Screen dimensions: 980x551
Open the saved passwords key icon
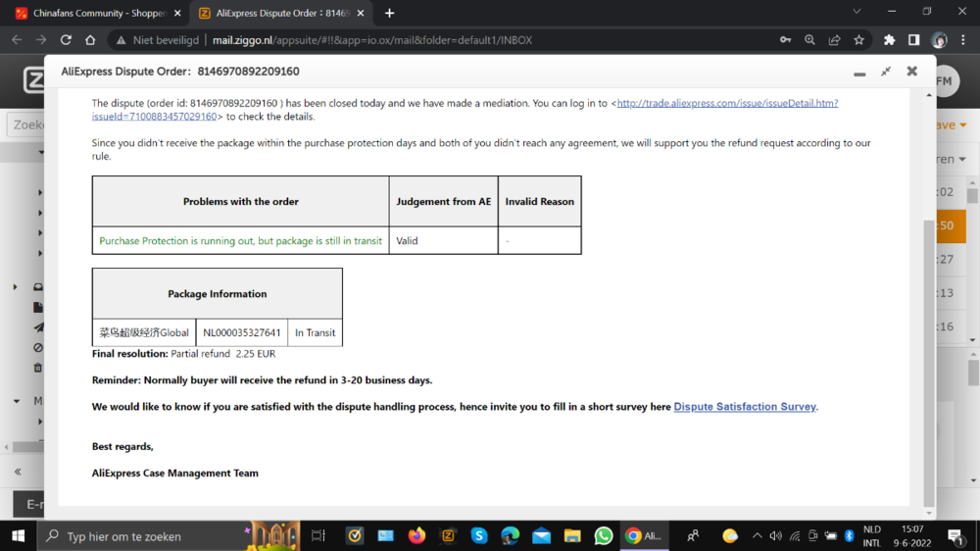click(x=785, y=40)
